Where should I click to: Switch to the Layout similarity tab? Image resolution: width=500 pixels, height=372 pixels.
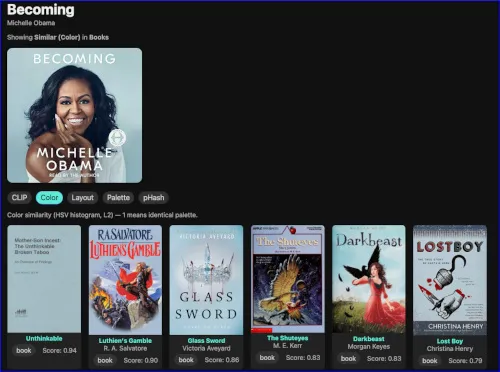tap(83, 198)
